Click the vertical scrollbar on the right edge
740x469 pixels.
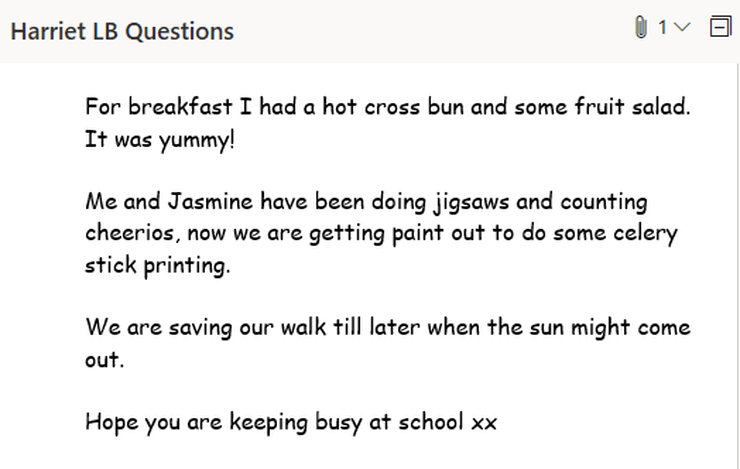click(738, 266)
